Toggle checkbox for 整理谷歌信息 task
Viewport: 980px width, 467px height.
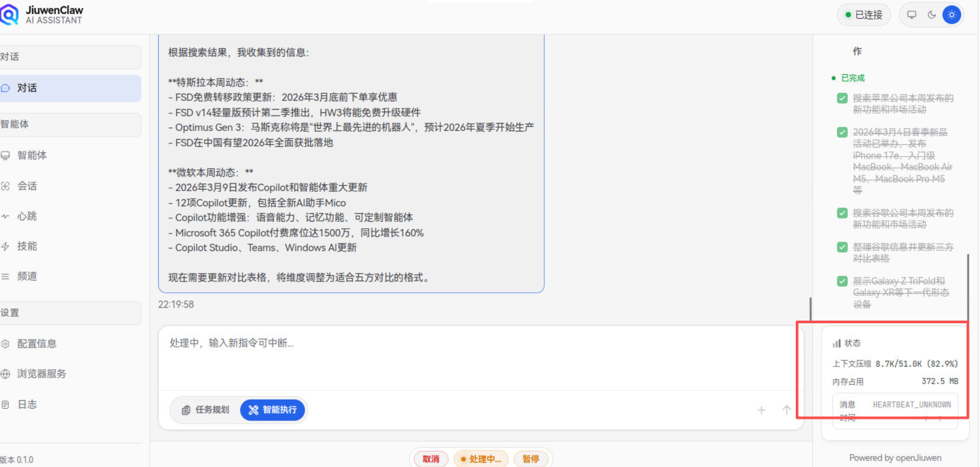click(842, 247)
